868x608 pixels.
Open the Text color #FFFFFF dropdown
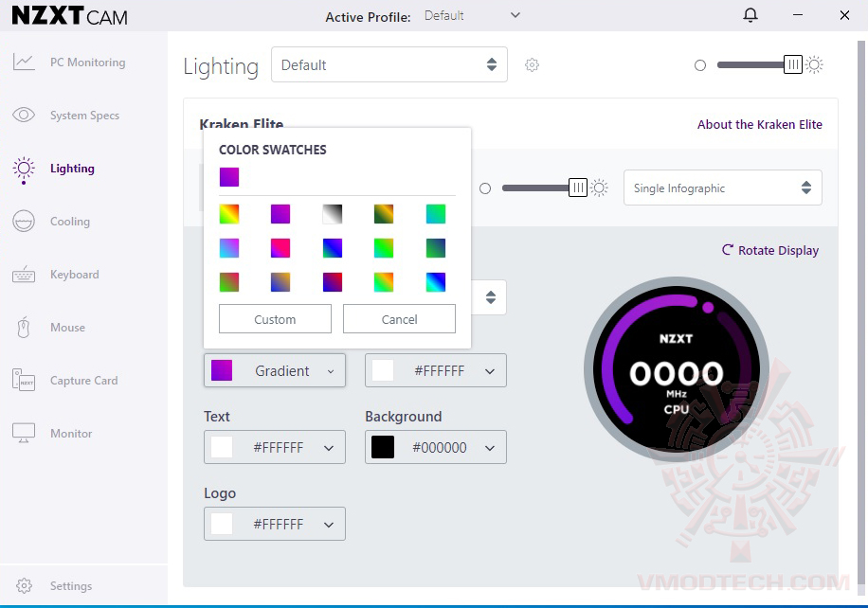[x=275, y=447]
